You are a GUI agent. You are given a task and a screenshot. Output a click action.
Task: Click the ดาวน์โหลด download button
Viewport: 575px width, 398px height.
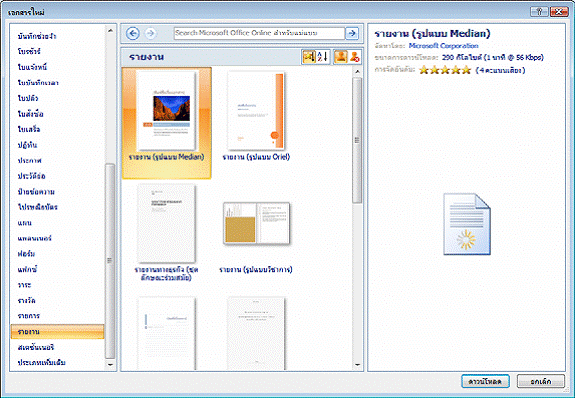coord(485,381)
